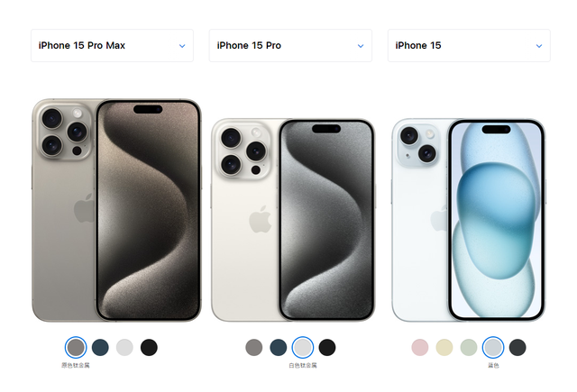Viewport: 577px width, 392px height.
Task: Select green color swatch for iPhone 15
Action: pos(469,348)
